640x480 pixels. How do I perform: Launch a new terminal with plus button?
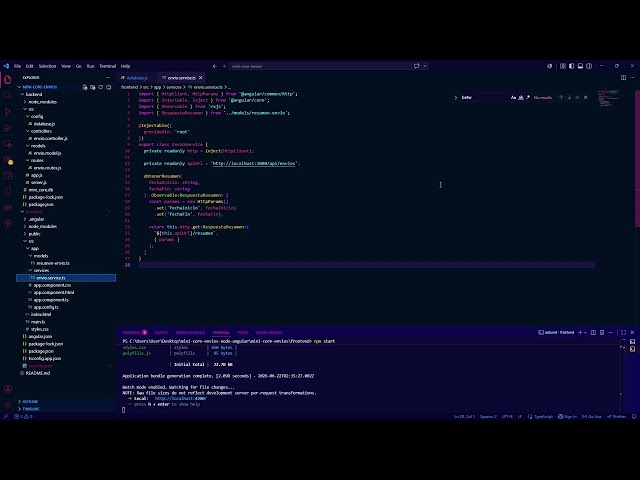point(580,332)
